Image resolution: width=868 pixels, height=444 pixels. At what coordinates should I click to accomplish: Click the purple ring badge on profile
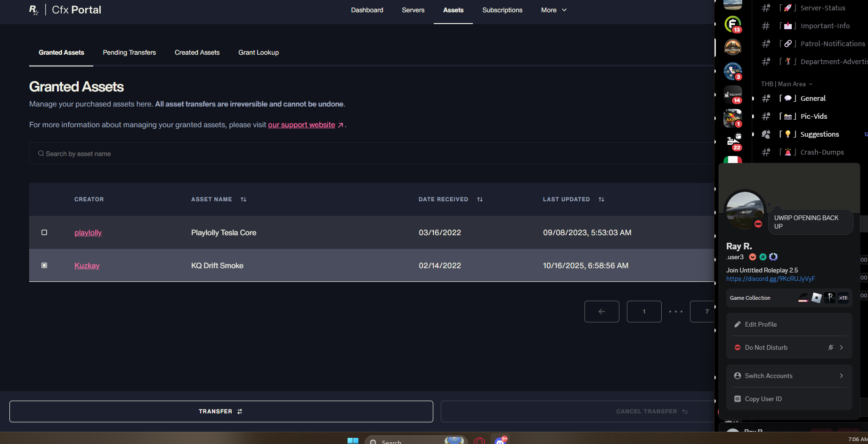click(773, 257)
